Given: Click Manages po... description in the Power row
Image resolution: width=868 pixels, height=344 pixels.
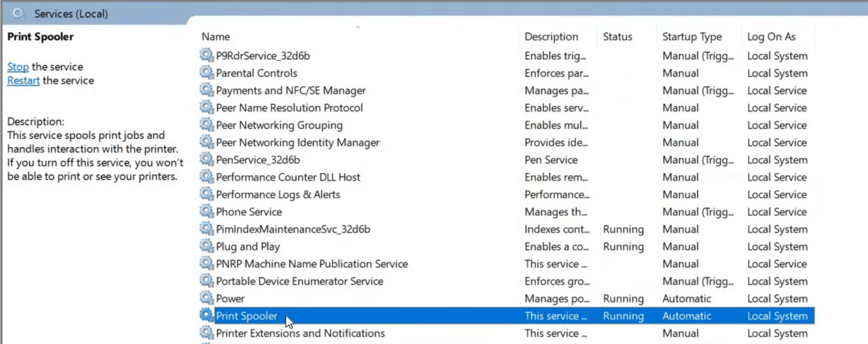Looking at the screenshot, I should click(557, 299).
